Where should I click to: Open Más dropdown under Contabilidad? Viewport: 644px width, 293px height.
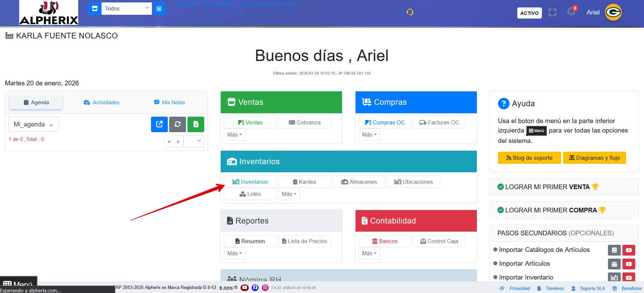point(369,253)
